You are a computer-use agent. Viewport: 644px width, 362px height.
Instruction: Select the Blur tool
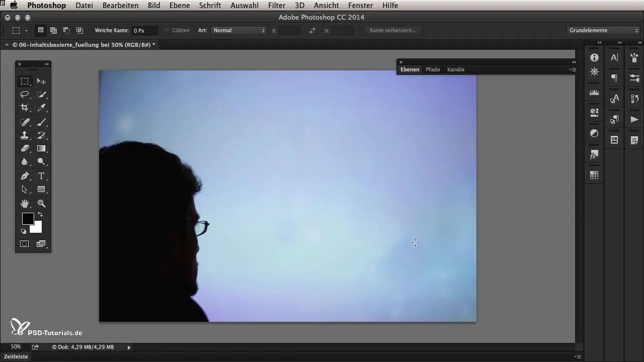pos(24,162)
